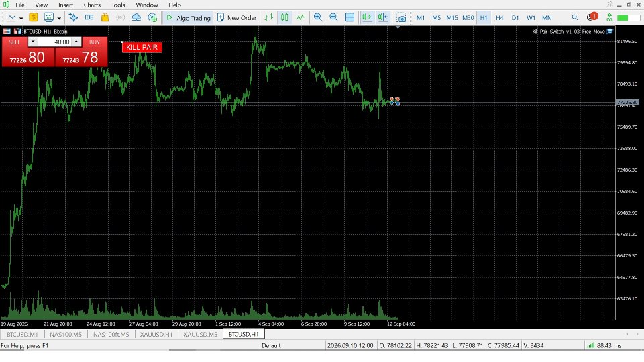This screenshot has width=644, height=362.
Task: Zoom in on the chart
Action: [x=318, y=17]
